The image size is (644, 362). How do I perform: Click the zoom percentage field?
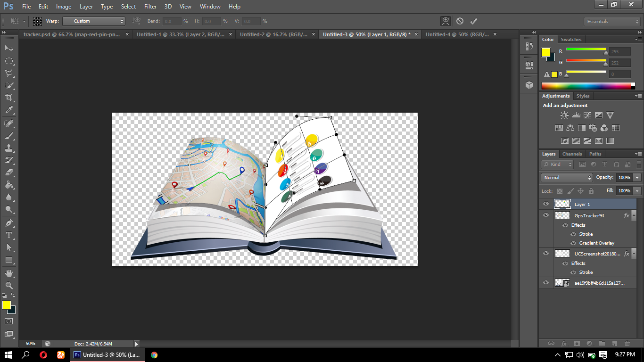(30, 344)
